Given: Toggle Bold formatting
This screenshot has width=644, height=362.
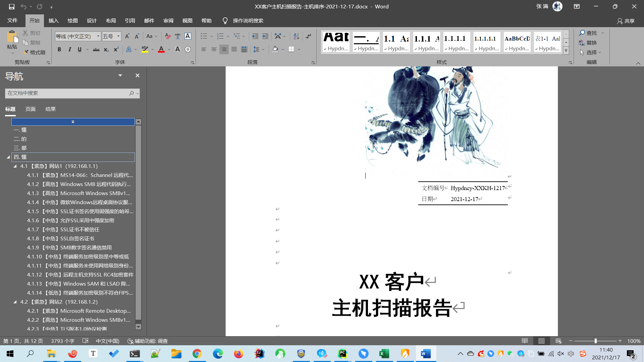Looking at the screenshot, I should [59, 50].
